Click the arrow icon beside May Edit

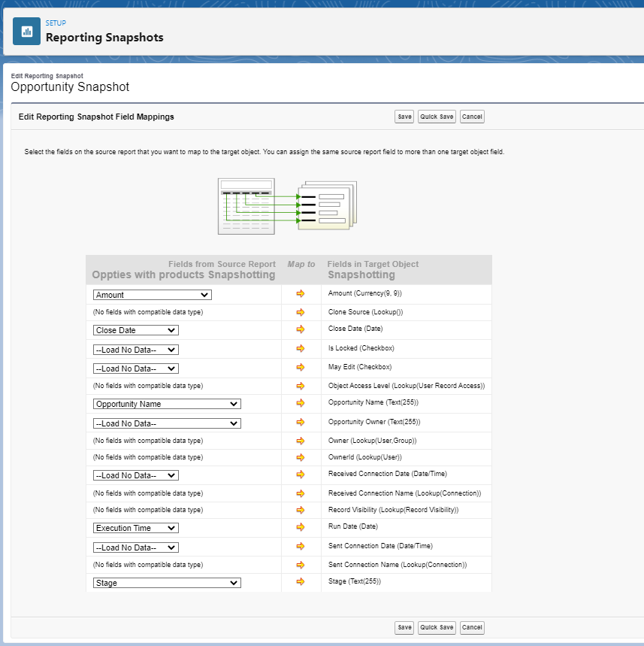tap(301, 367)
